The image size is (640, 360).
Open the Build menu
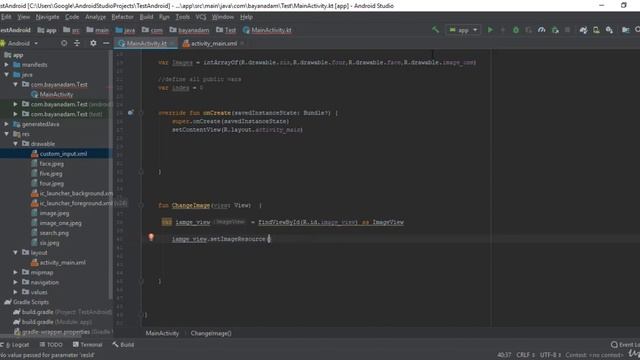[146, 17]
